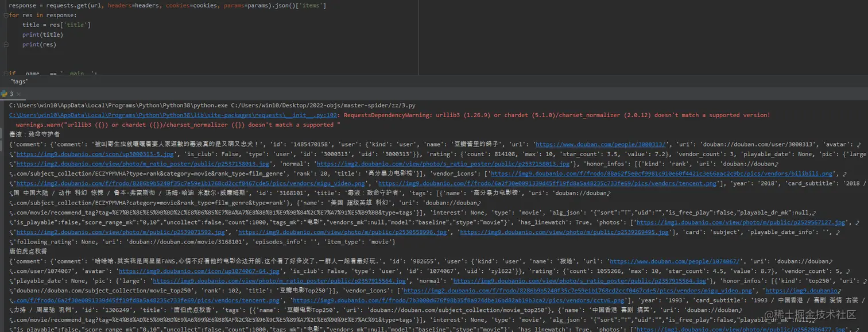Click the red warnings.warn console line

(x=178, y=125)
